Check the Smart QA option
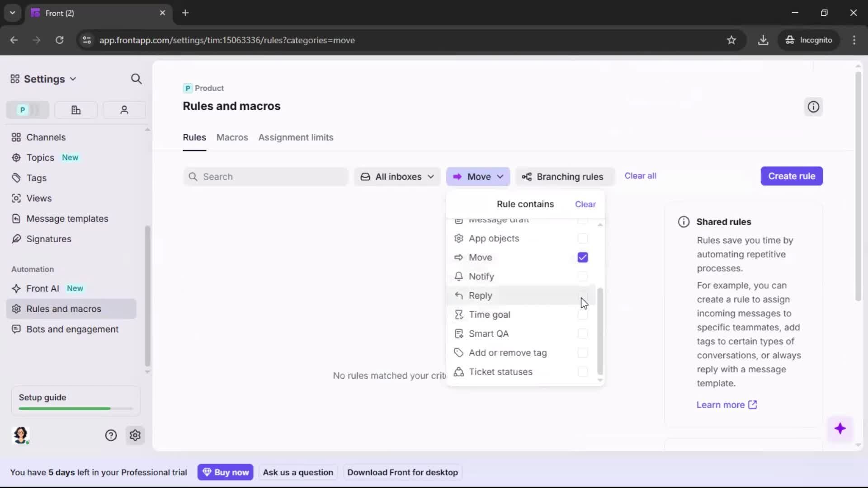 tap(582, 333)
